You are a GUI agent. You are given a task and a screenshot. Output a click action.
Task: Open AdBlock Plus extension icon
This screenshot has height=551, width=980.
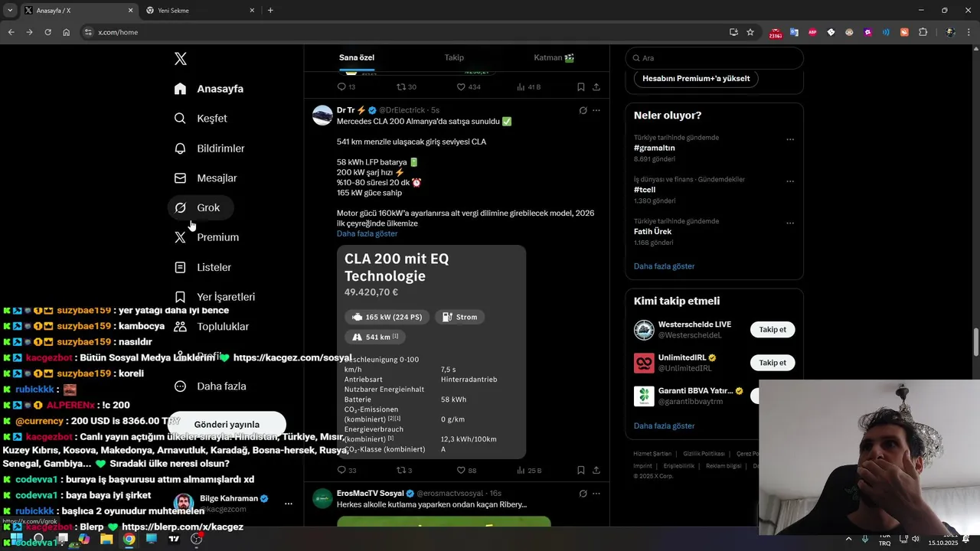pos(812,32)
